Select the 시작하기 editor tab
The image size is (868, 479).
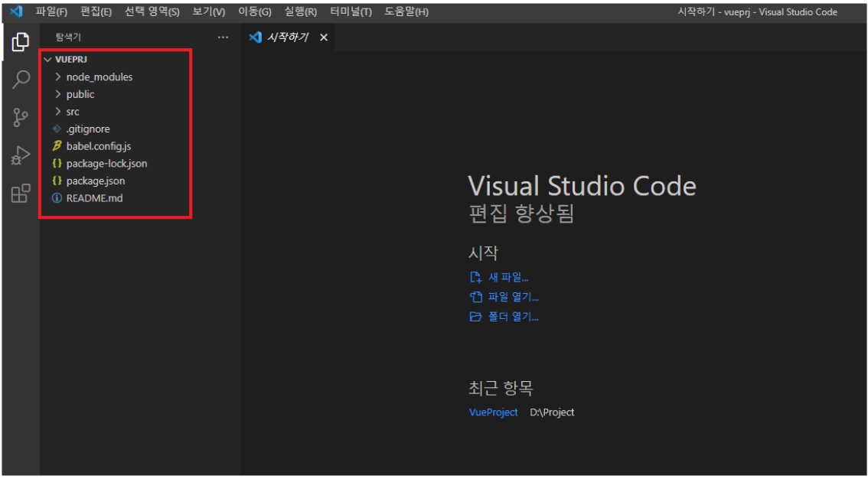point(288,37)
